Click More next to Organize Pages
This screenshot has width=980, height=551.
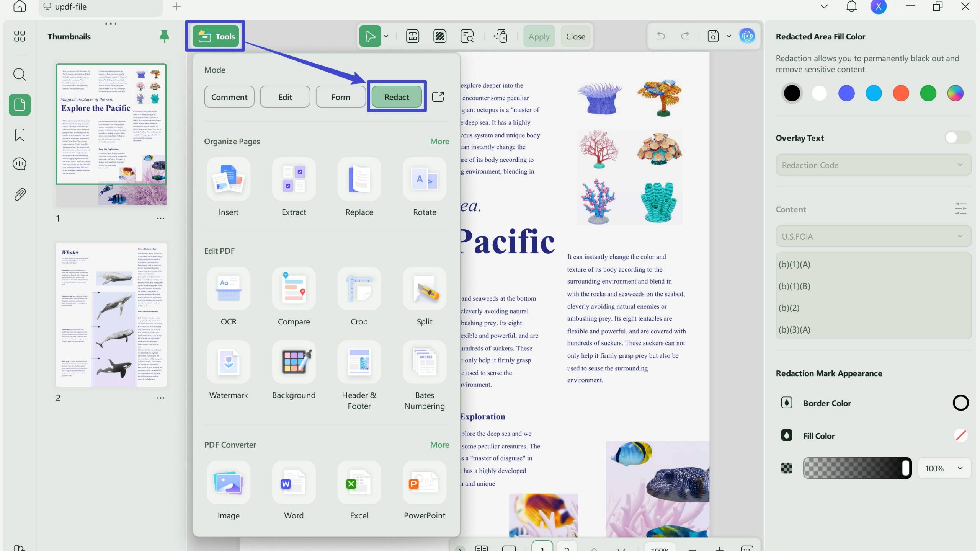coord(439,141)
